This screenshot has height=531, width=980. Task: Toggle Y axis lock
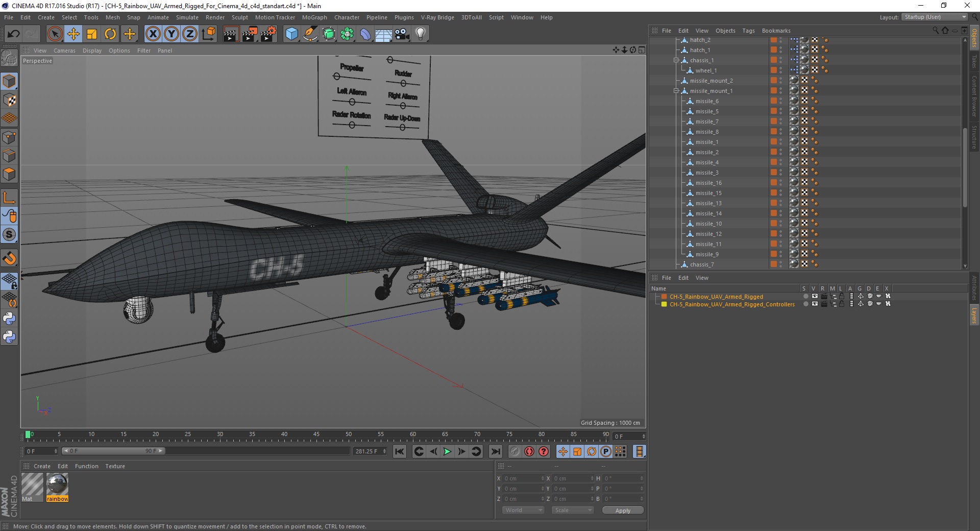click(x=171, y=34)
